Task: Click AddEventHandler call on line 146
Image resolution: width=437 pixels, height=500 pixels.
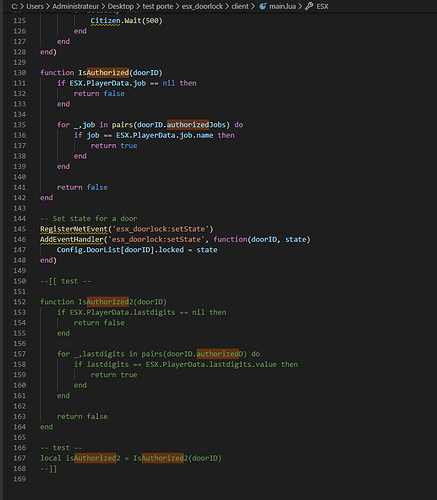Action: [72, 239]
